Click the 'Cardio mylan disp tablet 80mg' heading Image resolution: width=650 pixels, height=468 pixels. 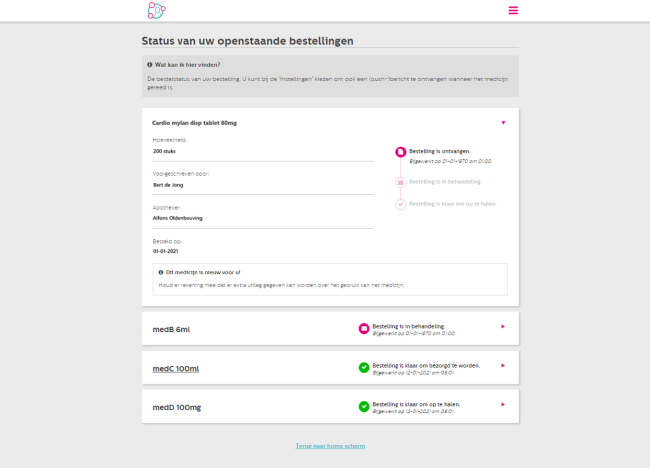pyautogui.click(x=194, y=123)
